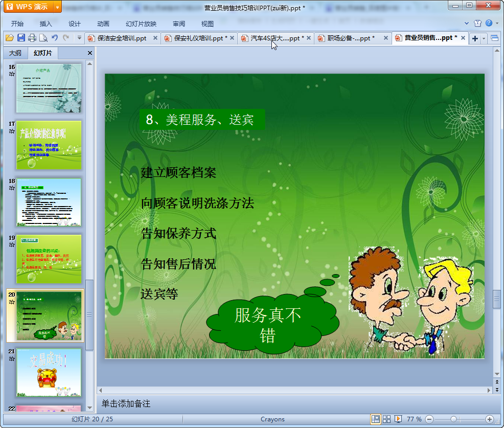Switch to the 幻灯片 pane tab
Viewport: 504px width, 428px height.
click(x=43, y=53)
